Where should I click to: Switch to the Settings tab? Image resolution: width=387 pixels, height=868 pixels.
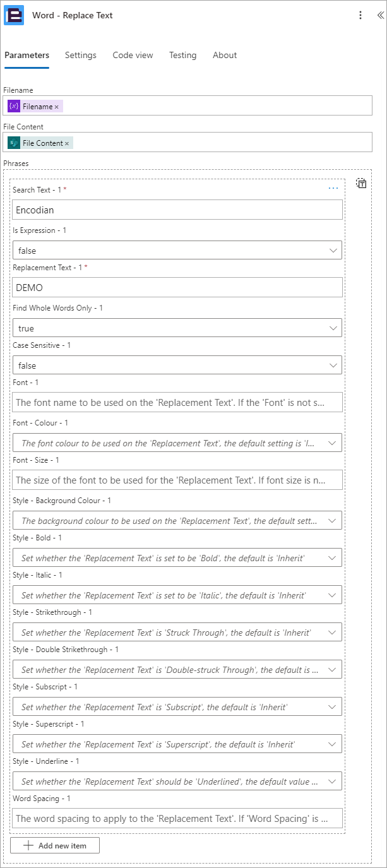click(x=81, y=55)
